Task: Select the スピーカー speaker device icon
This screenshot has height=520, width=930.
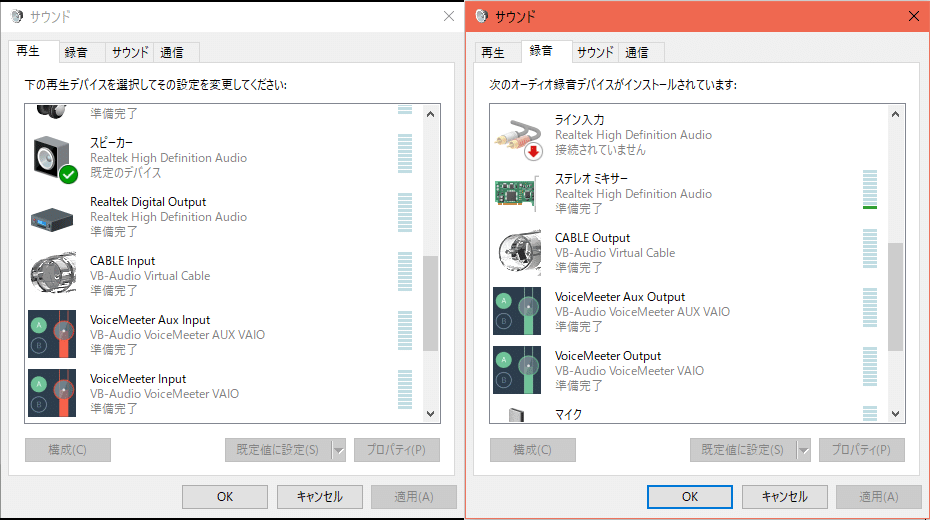Action: [x=55, y=159]
